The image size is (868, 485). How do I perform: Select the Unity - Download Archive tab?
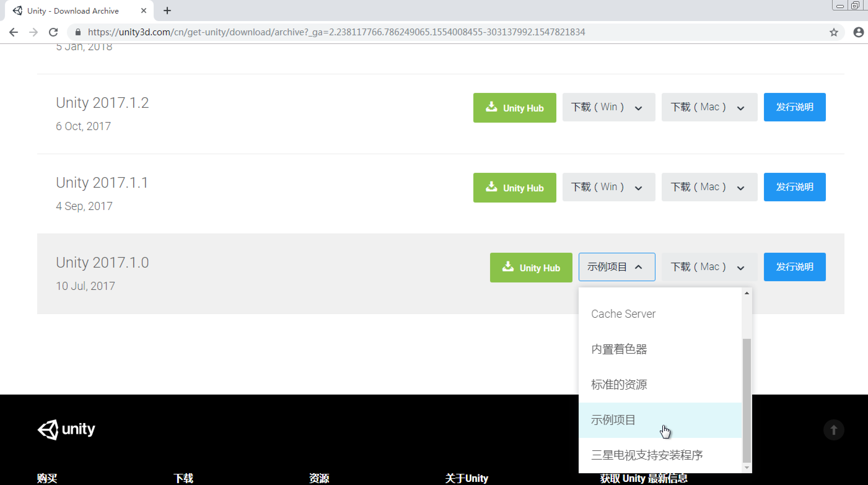pos(79,11)
